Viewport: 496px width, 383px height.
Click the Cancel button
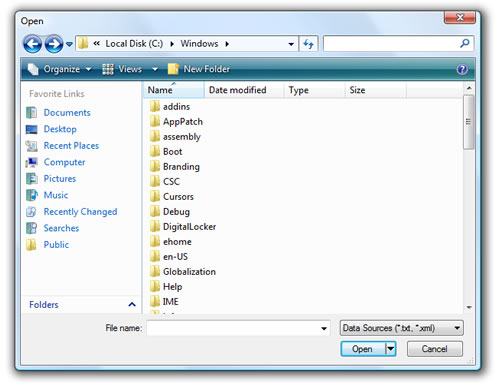tap(435, 349)
